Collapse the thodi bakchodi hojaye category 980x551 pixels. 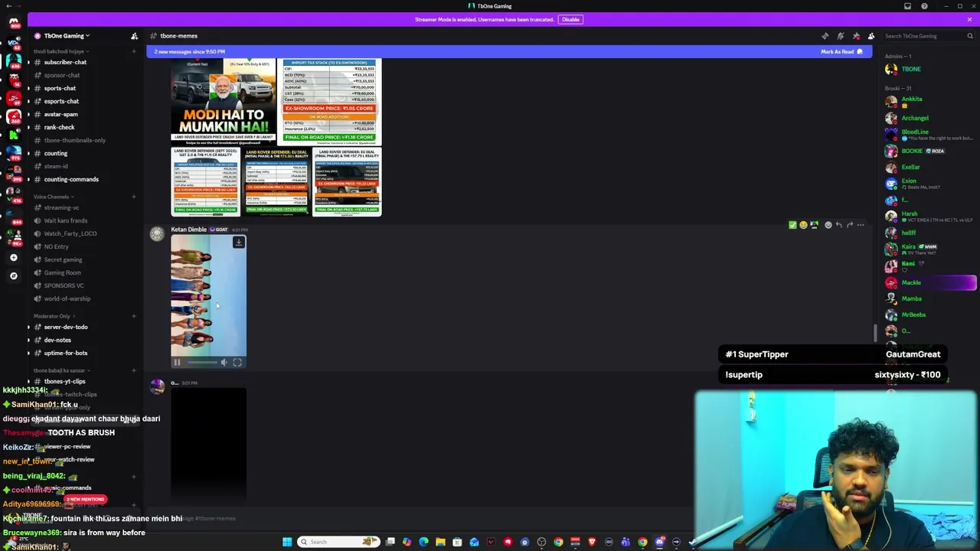(x=60, y=51)
